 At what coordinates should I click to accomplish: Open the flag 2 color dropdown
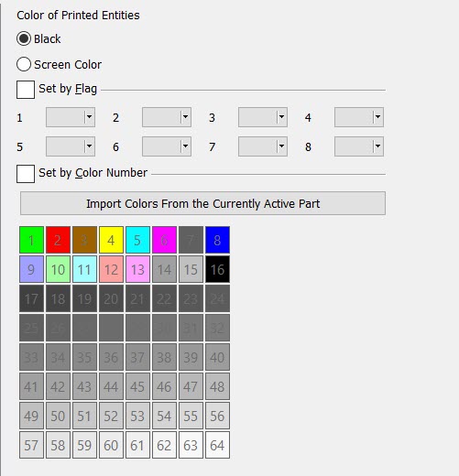click(167, 117)
